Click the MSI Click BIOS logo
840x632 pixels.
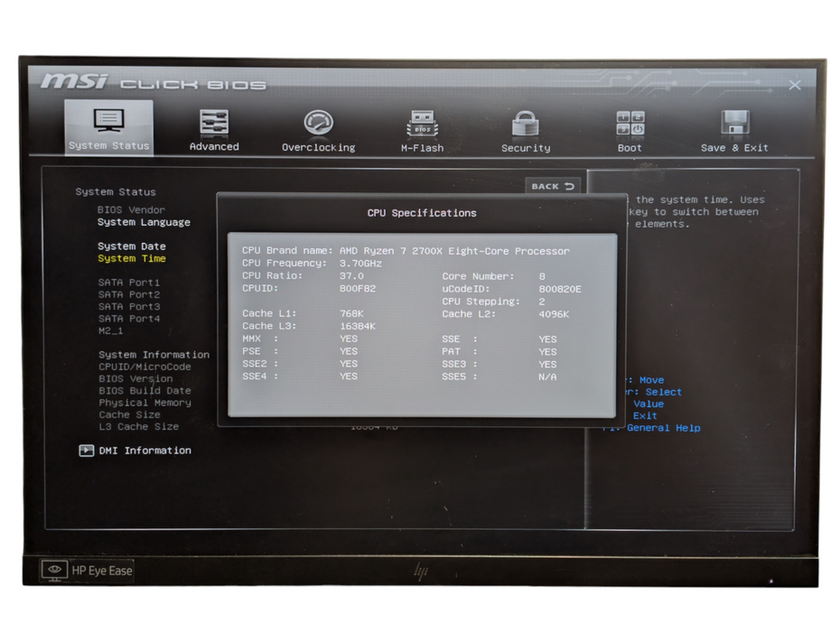[154, 81]
